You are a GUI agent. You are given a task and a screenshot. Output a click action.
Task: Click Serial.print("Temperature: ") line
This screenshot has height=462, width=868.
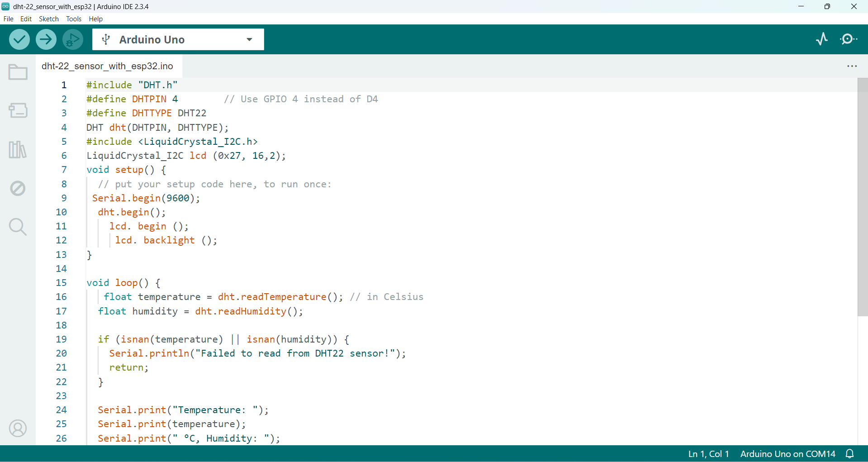point(183,410)
